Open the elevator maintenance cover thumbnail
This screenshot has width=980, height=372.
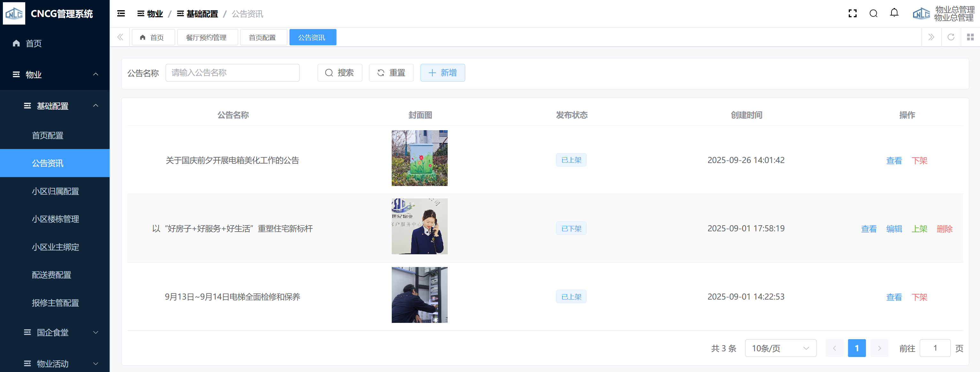tap(419, 295)
